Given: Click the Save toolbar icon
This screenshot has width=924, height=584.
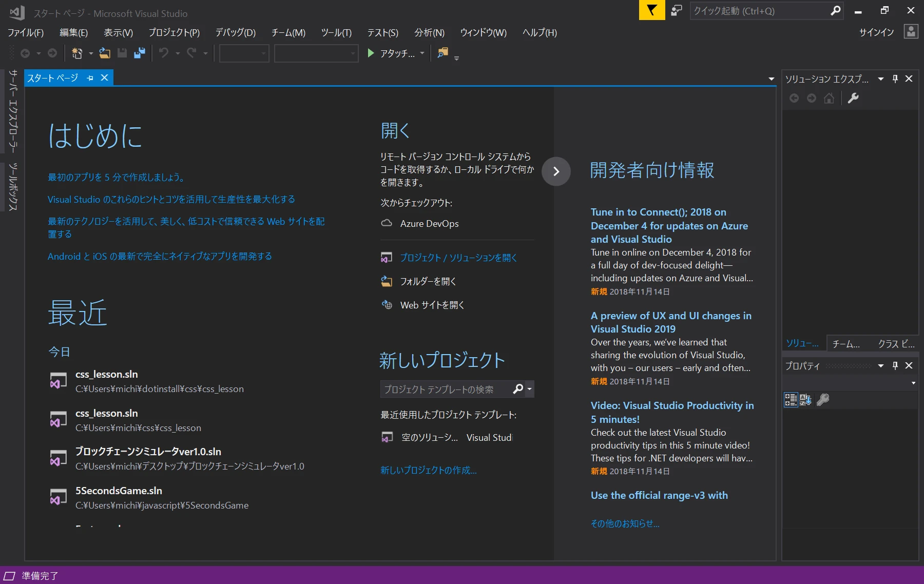Looking at the screenshot, I should coord(122,53).
